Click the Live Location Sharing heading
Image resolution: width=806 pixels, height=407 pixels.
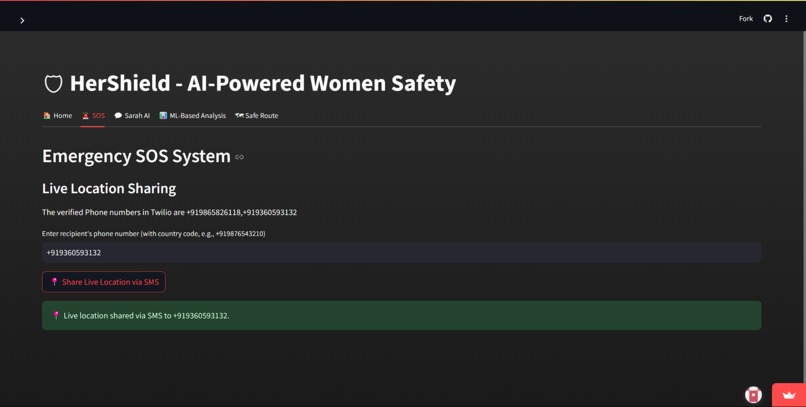coord(109,189)
